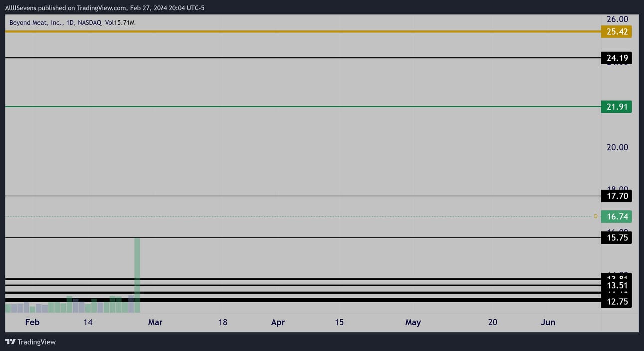This screenshot has height=351, width=644.
Task: Click the 14 date axis label
Action: point(88,322)
